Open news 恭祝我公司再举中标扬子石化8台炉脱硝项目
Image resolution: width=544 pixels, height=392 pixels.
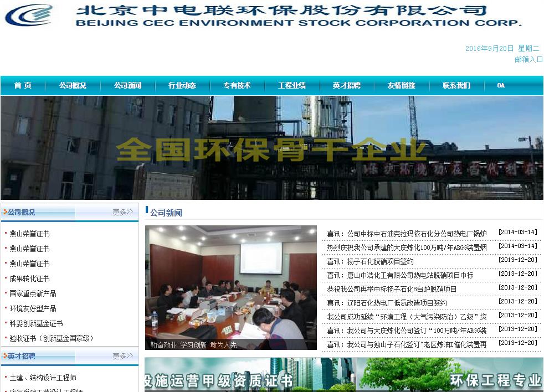tap(392, 290)
